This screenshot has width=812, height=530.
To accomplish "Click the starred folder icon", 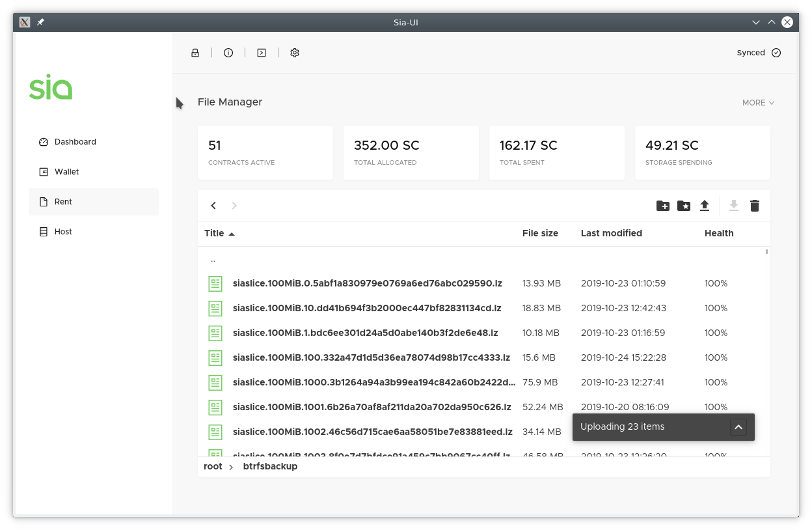I will click(684, 206).
